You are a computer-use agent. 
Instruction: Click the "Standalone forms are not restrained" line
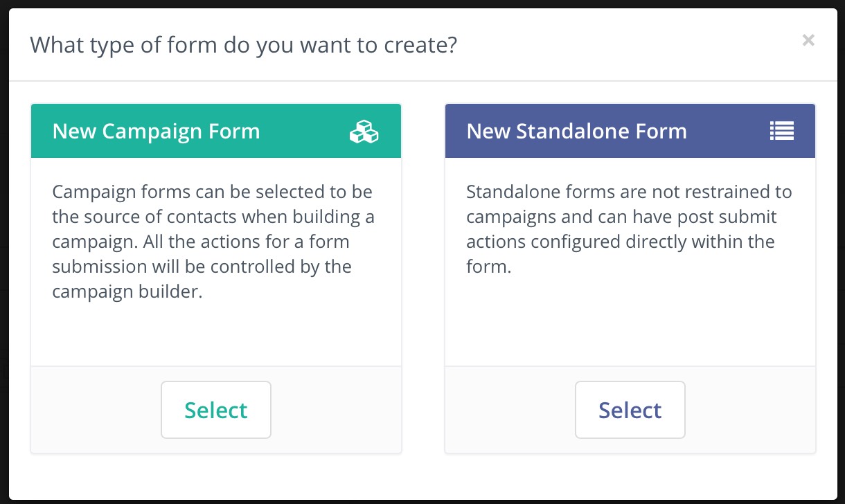629,192
